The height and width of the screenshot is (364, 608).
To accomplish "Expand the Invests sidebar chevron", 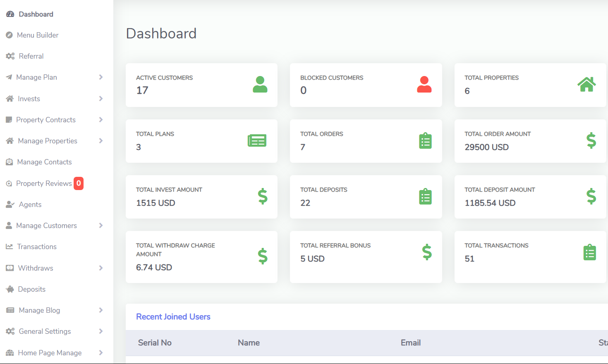I will pos(101,98).
